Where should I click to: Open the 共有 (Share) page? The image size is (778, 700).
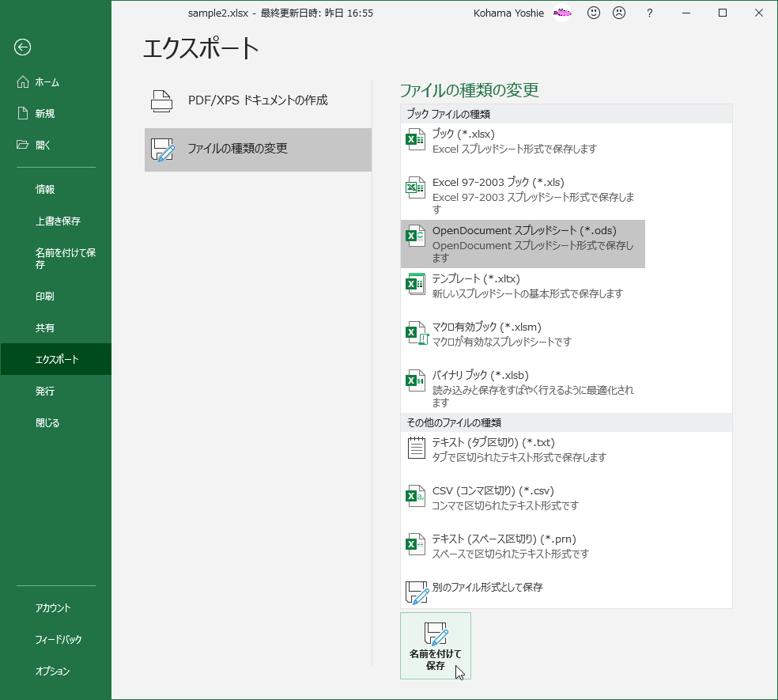55,327
